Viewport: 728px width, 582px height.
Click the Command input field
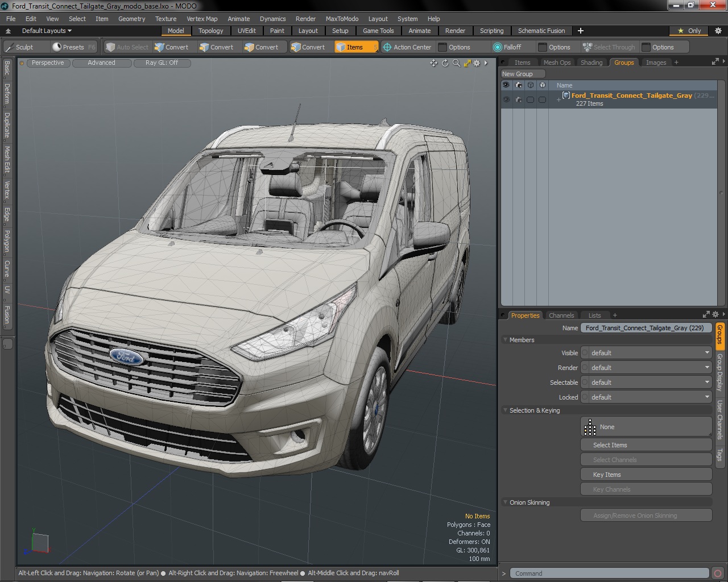[609, 573]
